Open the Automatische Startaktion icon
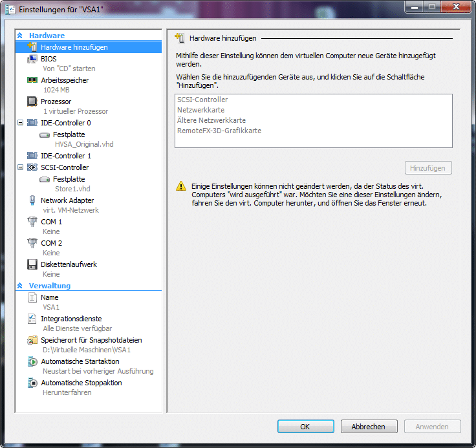The image size is (476, 448). (x=32, y=361)
